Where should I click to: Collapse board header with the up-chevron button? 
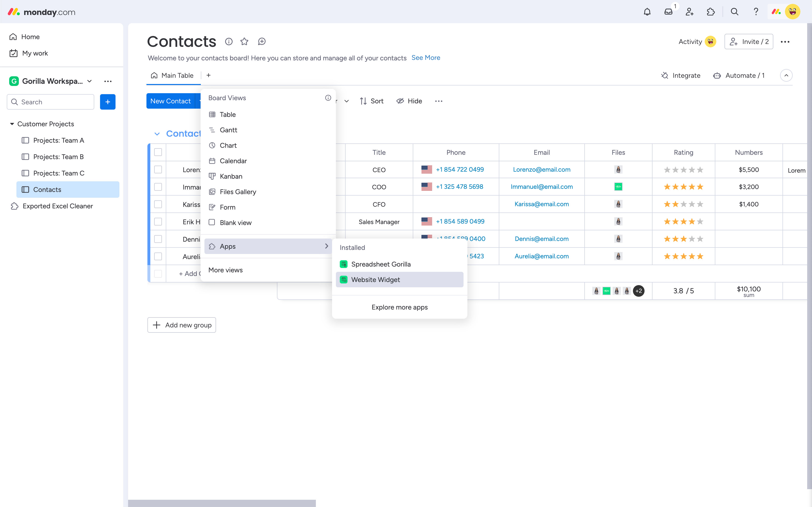pyautogui.click(x=786, y=75)
